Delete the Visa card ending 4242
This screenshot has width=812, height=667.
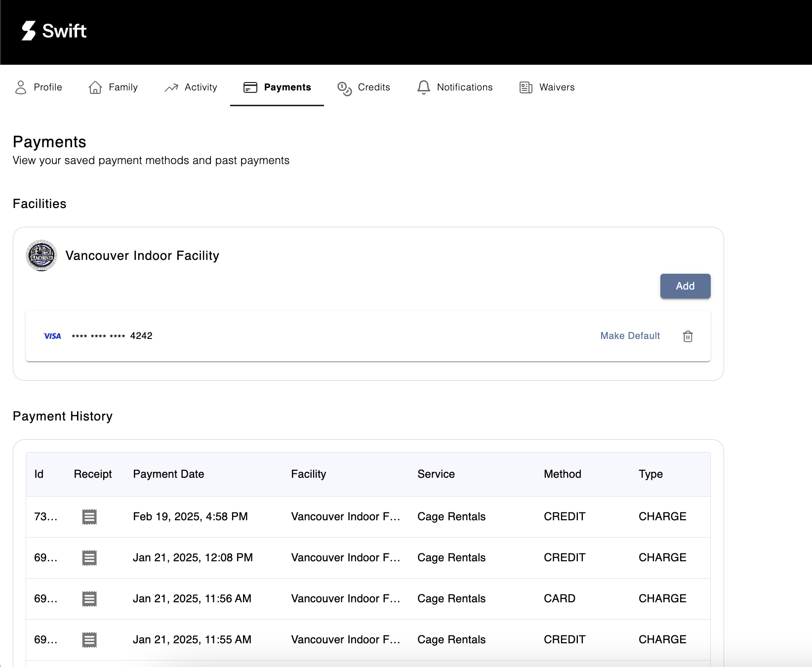pos(688,336)
